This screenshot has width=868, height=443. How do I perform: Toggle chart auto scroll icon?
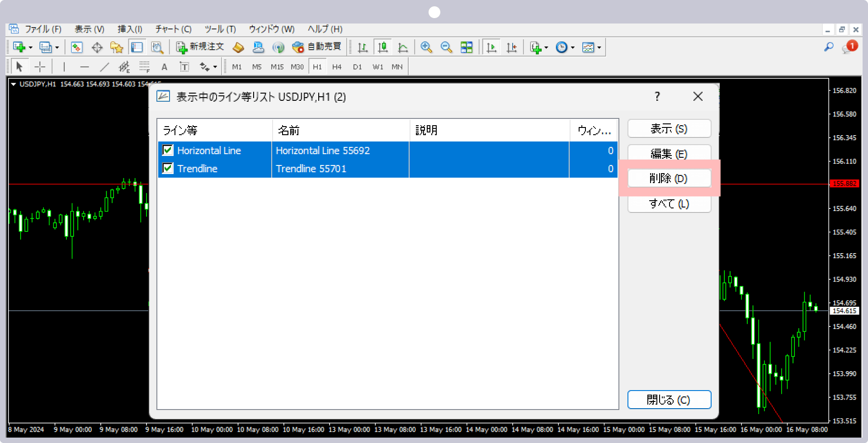[491, 47]
